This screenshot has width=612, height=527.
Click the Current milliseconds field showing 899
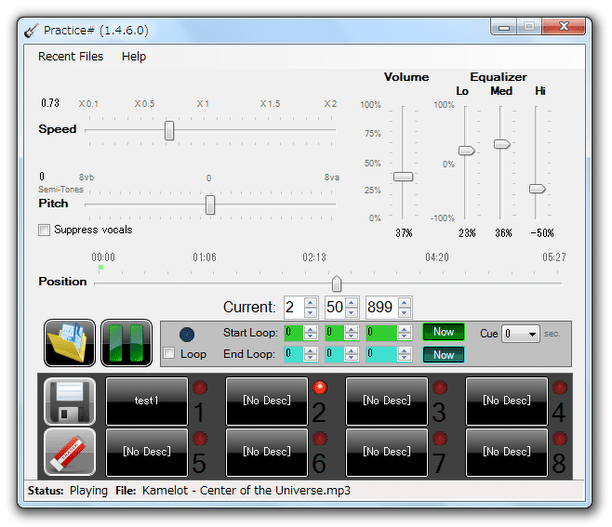[381, 307]
